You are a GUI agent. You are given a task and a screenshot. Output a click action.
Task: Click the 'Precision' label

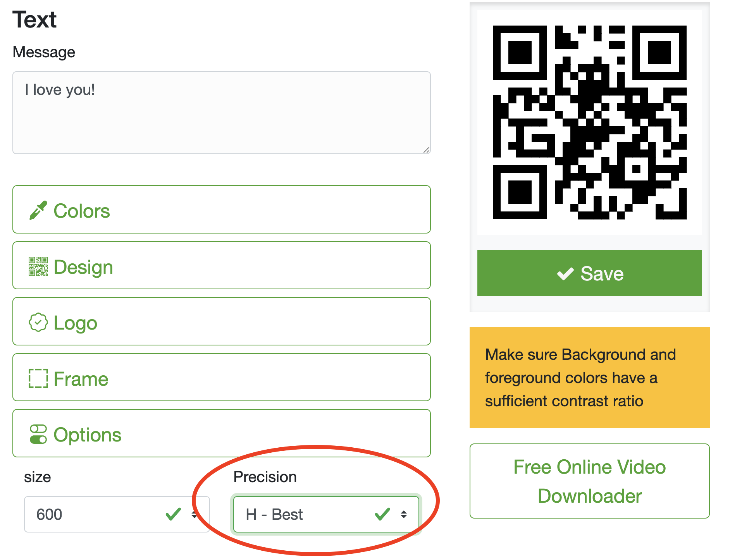(265, 477)
